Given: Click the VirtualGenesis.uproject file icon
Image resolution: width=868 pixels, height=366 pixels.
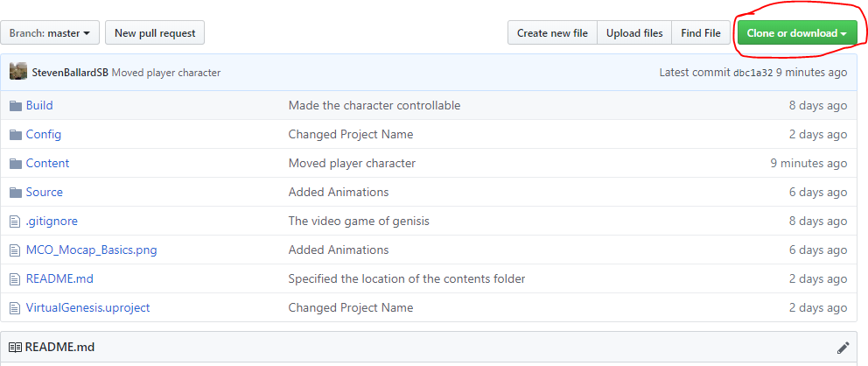Looking at the screenshot, I should 14,308.
